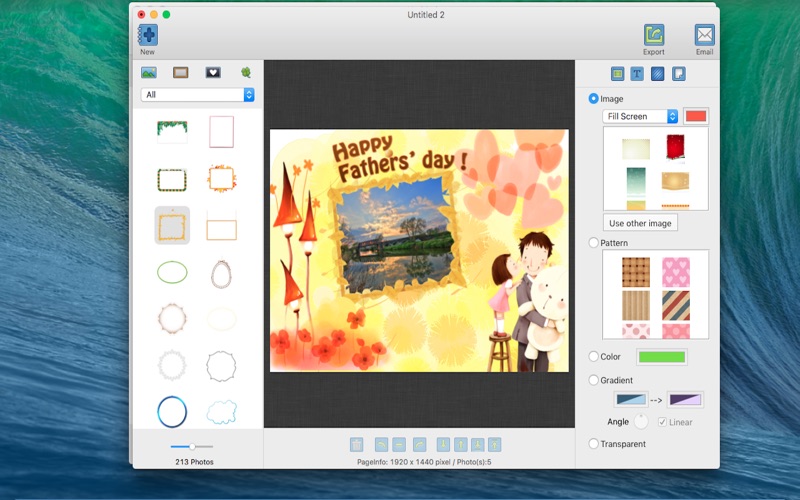Choose the green oval frame
This screenshot has width=800, height=500.
coord(172,272)
